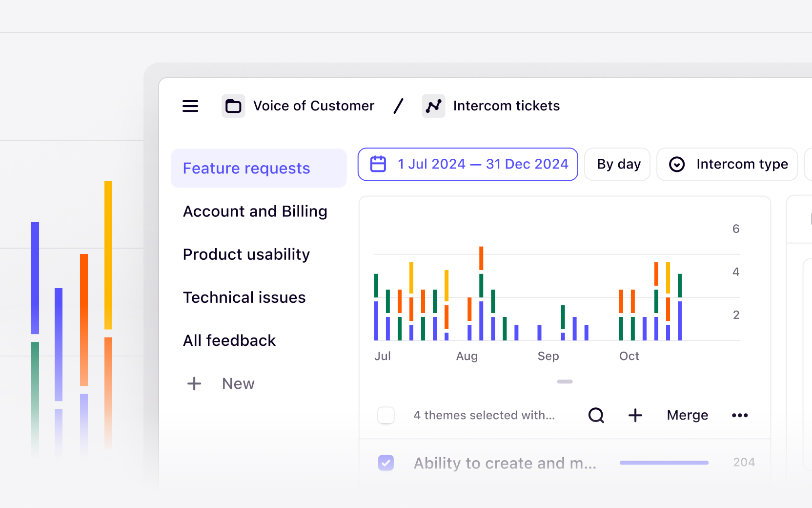Click the plus icon next to New
This screenshot has width=812, height=508.
point(194,383)
